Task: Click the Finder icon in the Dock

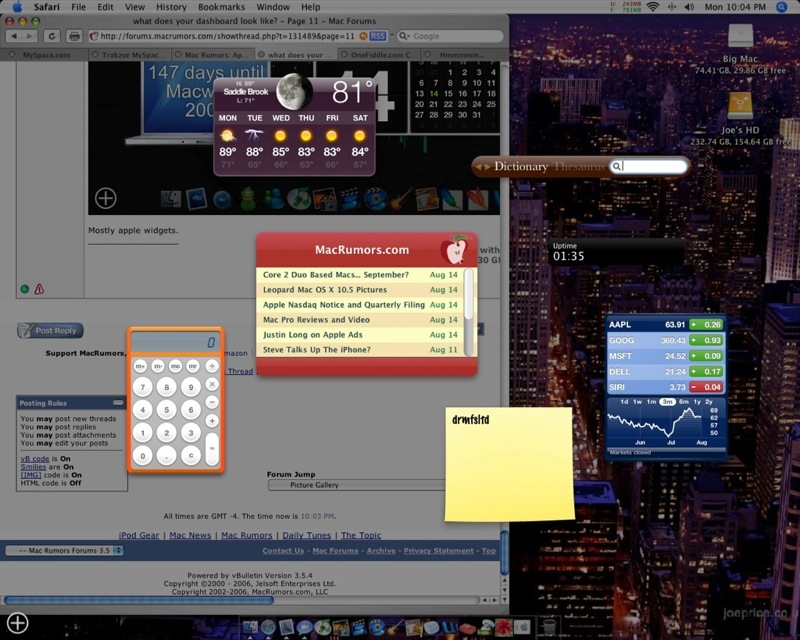Action: click(250, 627)
